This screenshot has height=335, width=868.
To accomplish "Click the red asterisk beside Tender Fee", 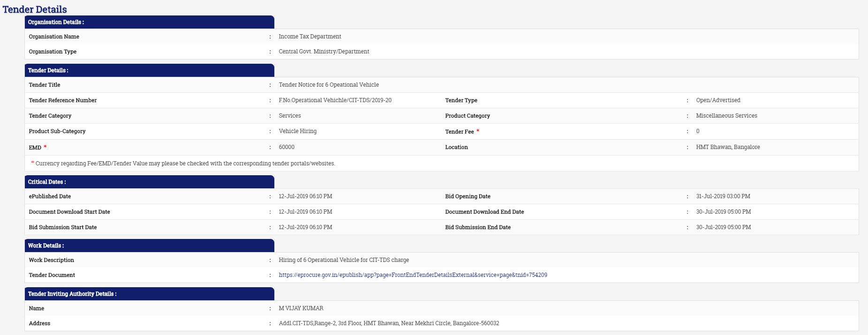I will click(x=478, y=131).
